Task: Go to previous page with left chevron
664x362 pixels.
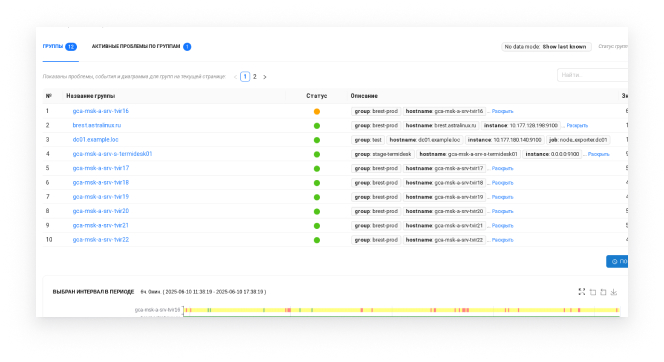Action: (x=235, y=77)
